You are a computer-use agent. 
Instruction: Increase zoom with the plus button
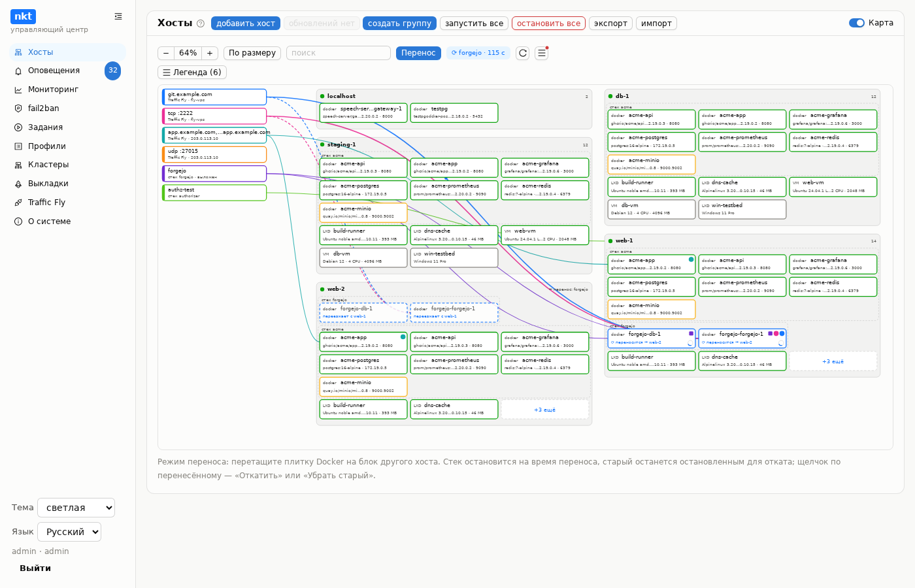tap(210, 53)
